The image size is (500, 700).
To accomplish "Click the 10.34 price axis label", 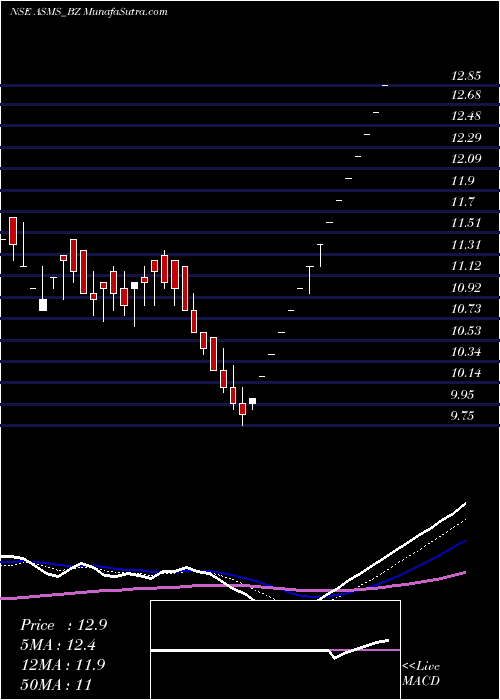I will (466, 352).
